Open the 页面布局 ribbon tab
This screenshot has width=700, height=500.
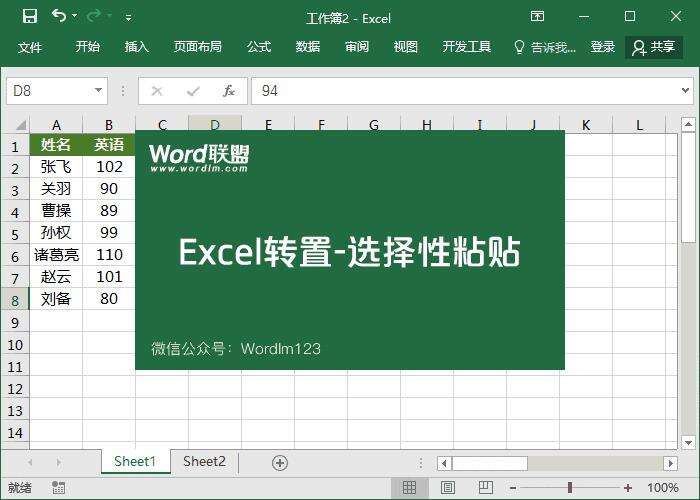[x=197, y=46]
